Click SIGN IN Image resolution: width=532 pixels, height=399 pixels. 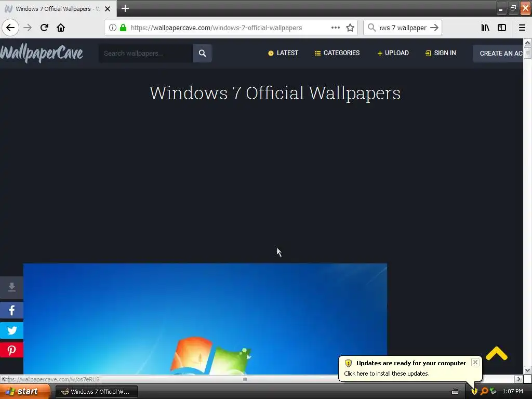click(x=441, y=53)
